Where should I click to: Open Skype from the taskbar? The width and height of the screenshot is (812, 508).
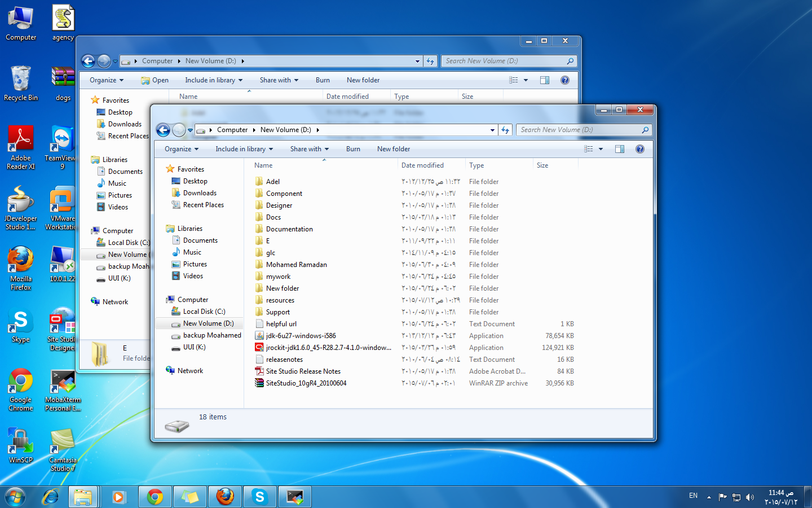point(259,497)
